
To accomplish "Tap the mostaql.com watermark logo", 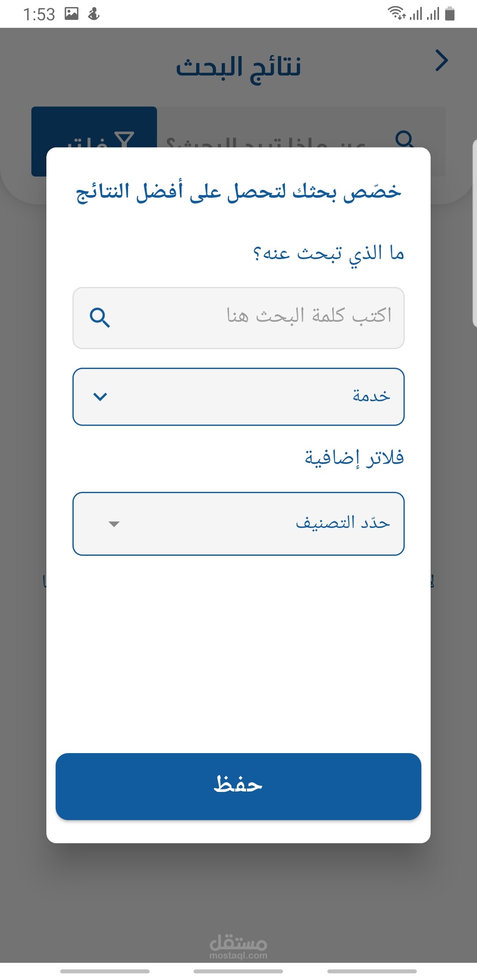I will point(238,946).
